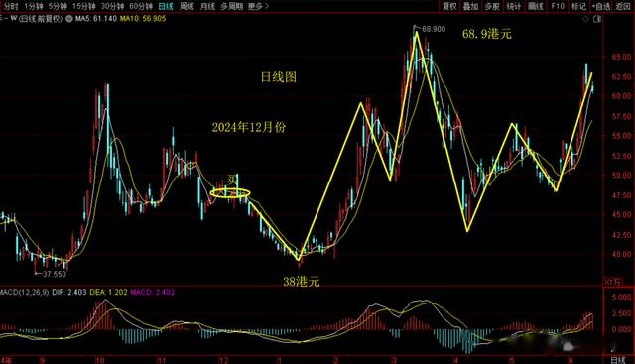Open the 叠加 overlay function

(x=471, y=6)
